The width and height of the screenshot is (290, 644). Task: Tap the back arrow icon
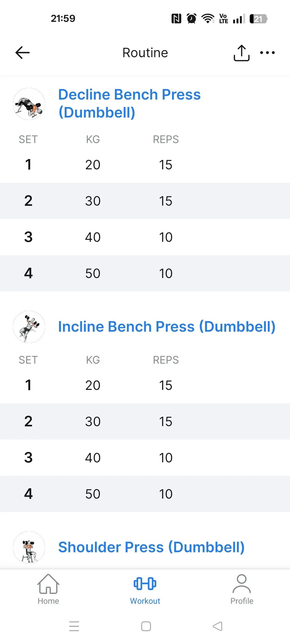pos(23,53)
